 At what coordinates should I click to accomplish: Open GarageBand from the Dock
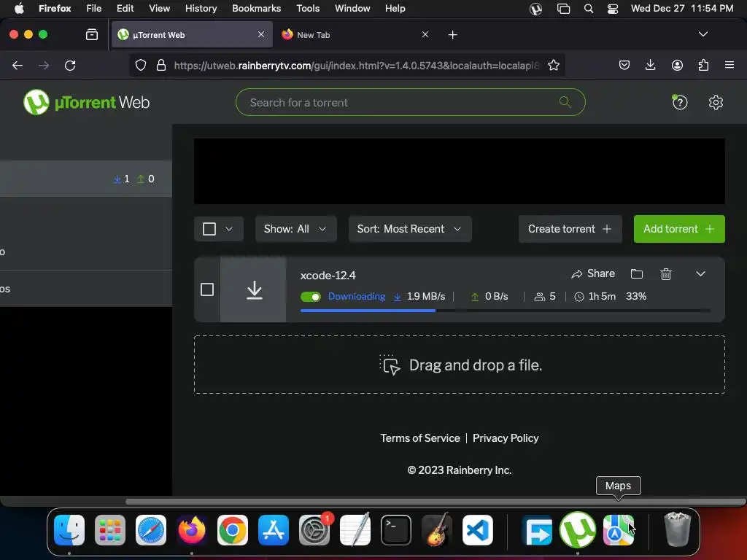coord(436,530)
